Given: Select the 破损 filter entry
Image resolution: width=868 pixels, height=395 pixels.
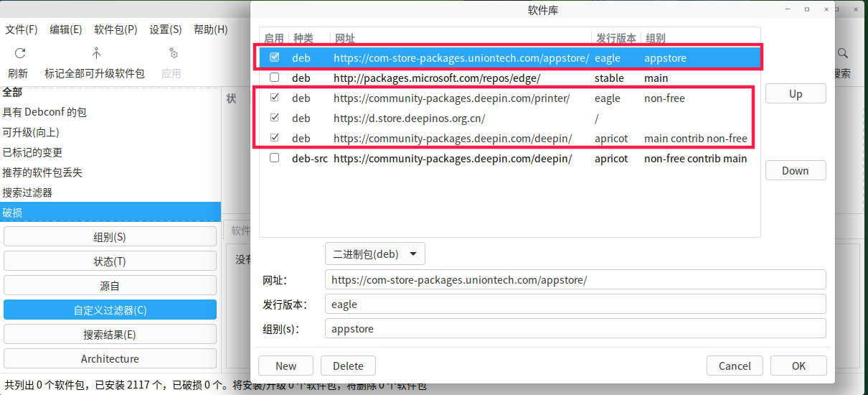Looking at the screenshot, I should [110, 213].
